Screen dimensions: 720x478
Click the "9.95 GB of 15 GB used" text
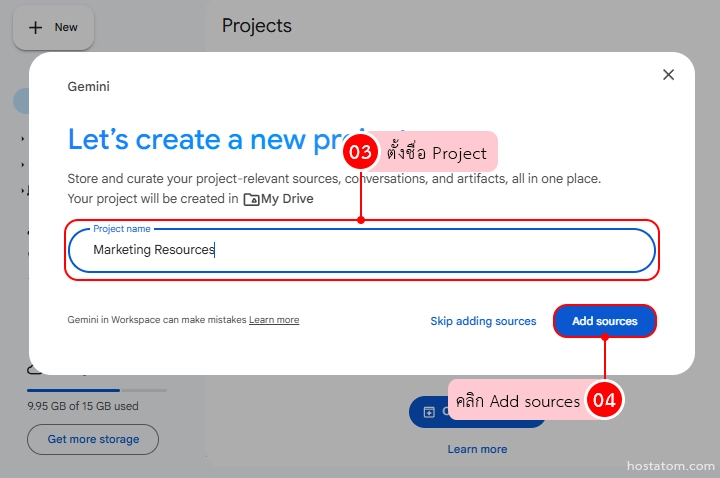tap(83, 406)
